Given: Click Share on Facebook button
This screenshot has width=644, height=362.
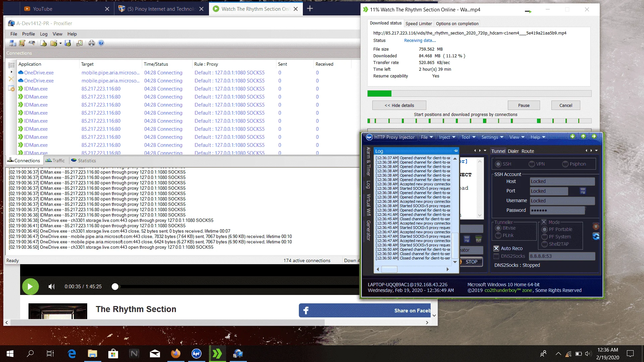Looking at the screenshot, I should [365, 310].
